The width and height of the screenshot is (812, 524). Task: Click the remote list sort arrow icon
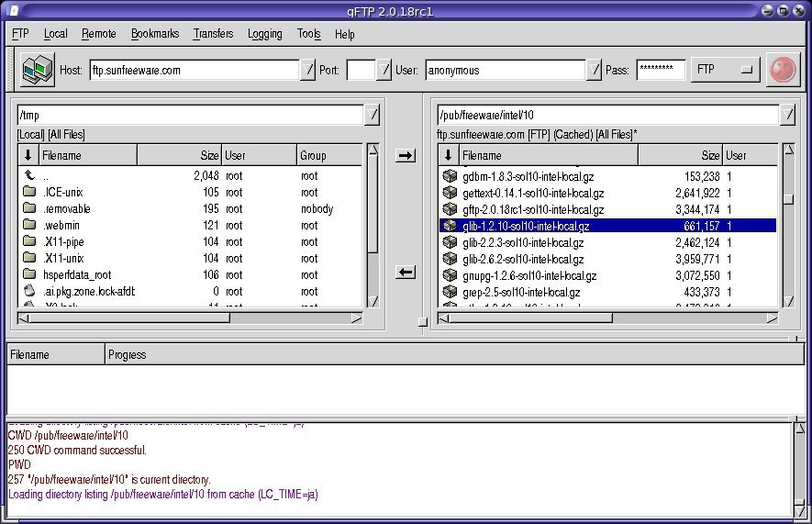(449, 155)
